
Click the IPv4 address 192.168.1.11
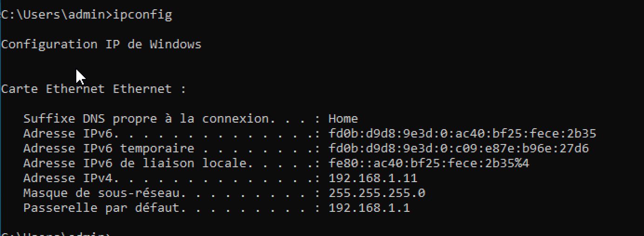tap(373, 178)
